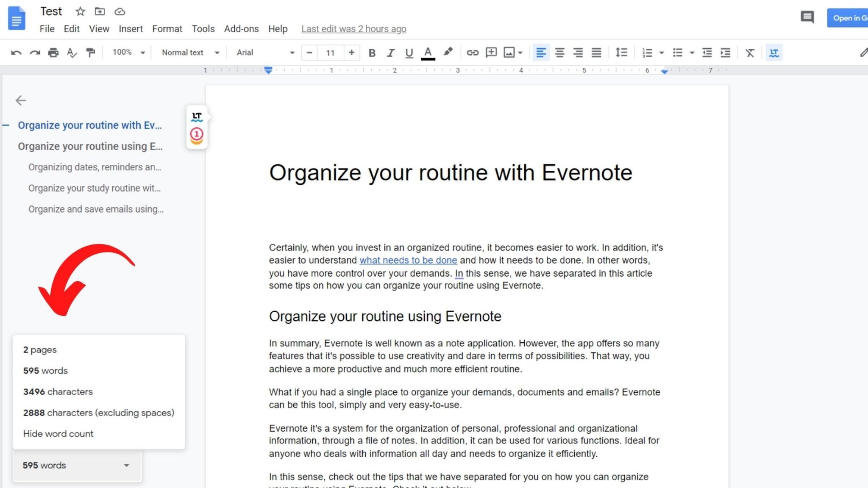
Task: Click the Increase indent icon
Action: (x=726, y=53)
